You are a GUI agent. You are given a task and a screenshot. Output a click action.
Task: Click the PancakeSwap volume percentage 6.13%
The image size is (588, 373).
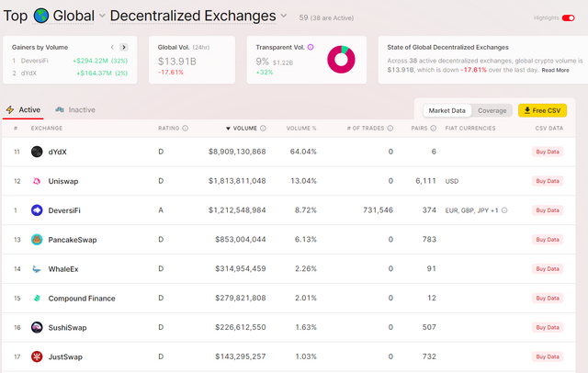click(306, 239)
